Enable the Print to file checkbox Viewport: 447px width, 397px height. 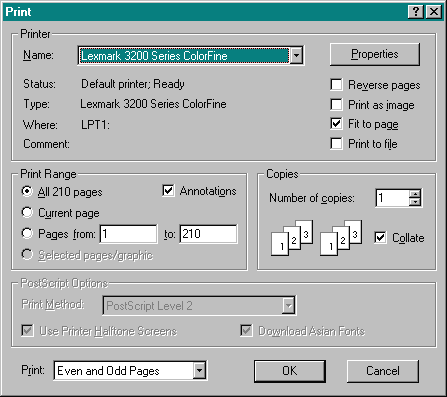(x=336, y=144)
